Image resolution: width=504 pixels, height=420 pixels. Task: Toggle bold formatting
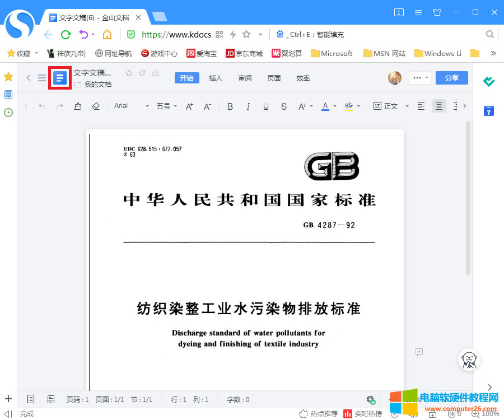[x=230, y=106]
